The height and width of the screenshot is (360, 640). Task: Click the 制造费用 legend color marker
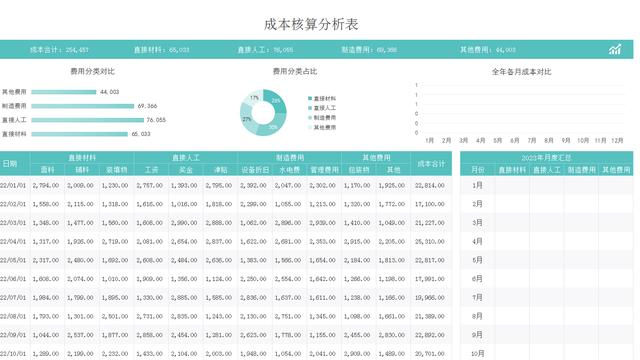coord(310,118)
